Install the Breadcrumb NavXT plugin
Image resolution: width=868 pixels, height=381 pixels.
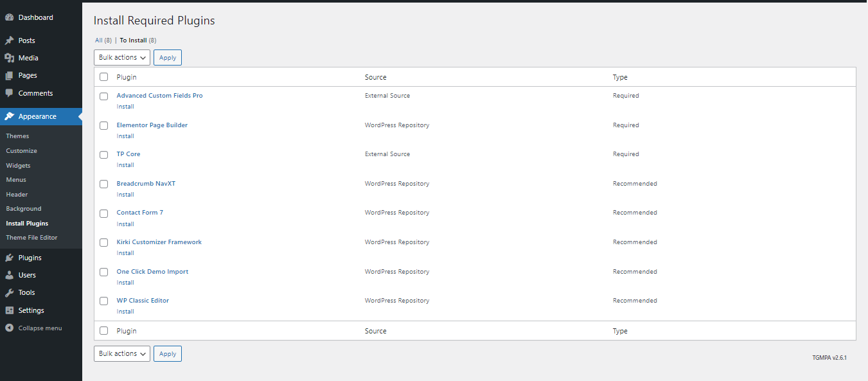[x=125, y=195]
